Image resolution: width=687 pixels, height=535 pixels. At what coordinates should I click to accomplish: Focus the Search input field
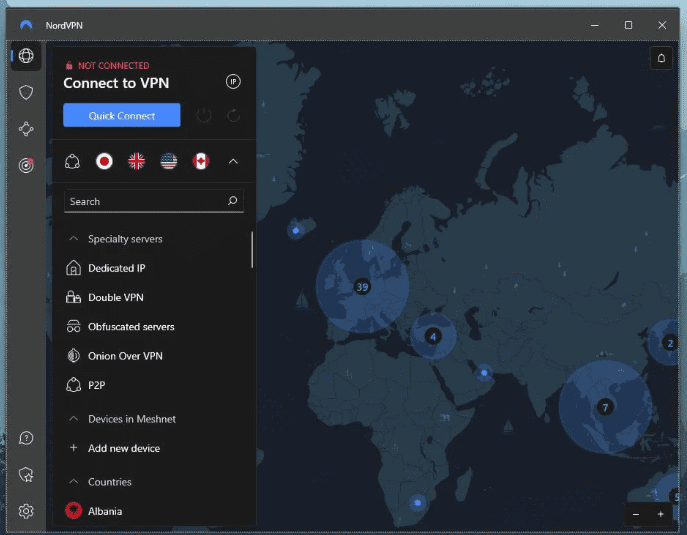(x=154, y=201)
